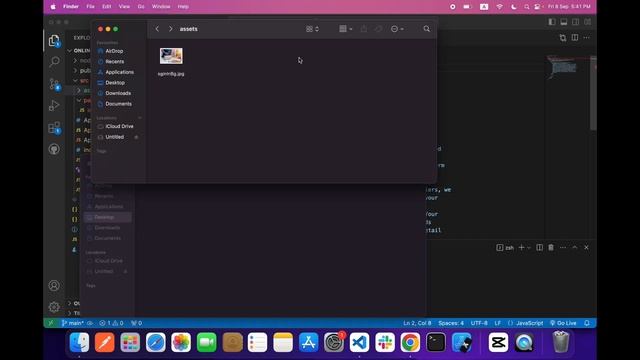The width and height of the screenshot is (640, 360).
Task: Open search in the Finder assets window
Action: [x=427, y=29]
